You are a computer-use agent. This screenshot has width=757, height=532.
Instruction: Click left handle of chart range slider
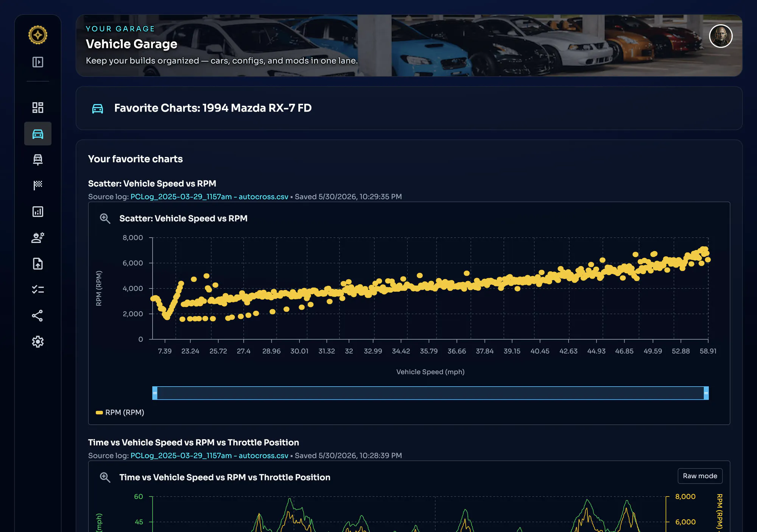click(x=155, y=393)
